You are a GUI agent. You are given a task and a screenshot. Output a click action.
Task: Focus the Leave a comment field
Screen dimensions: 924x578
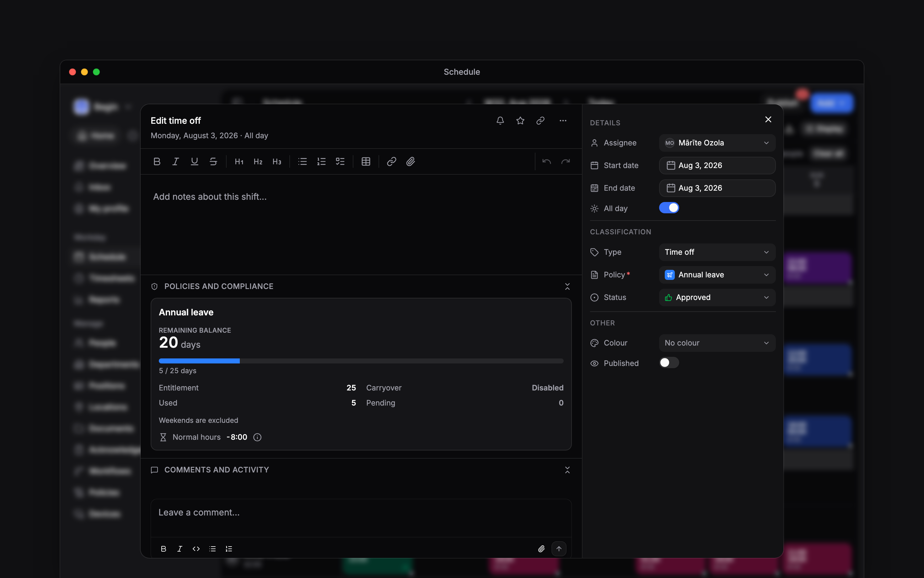(x=361, y=518)
